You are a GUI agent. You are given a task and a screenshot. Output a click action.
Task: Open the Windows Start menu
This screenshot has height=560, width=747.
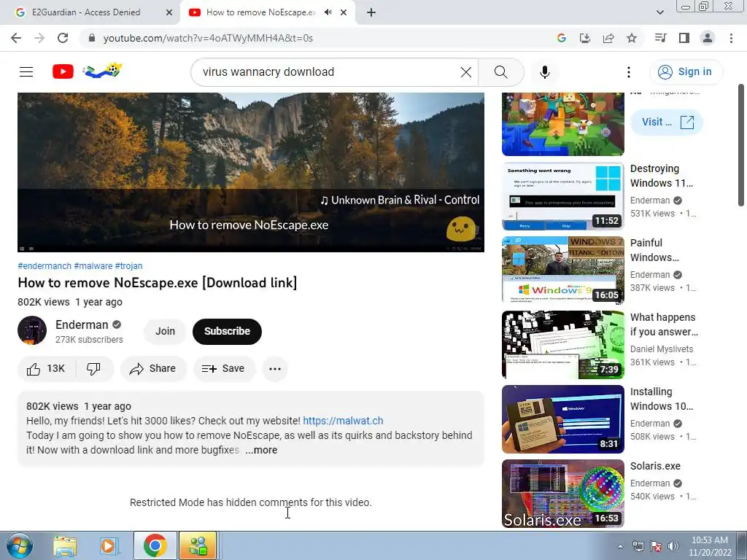(x=20, y=545)
